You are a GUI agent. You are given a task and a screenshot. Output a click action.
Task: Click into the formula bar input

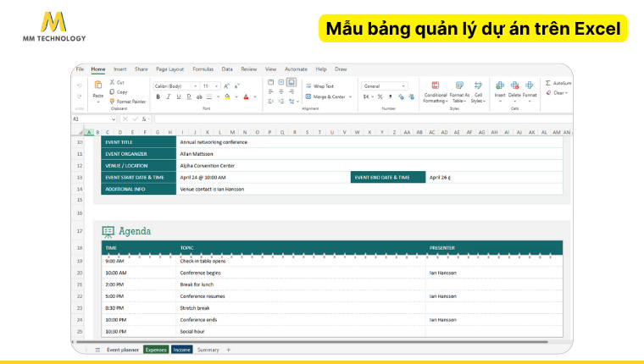364,119
